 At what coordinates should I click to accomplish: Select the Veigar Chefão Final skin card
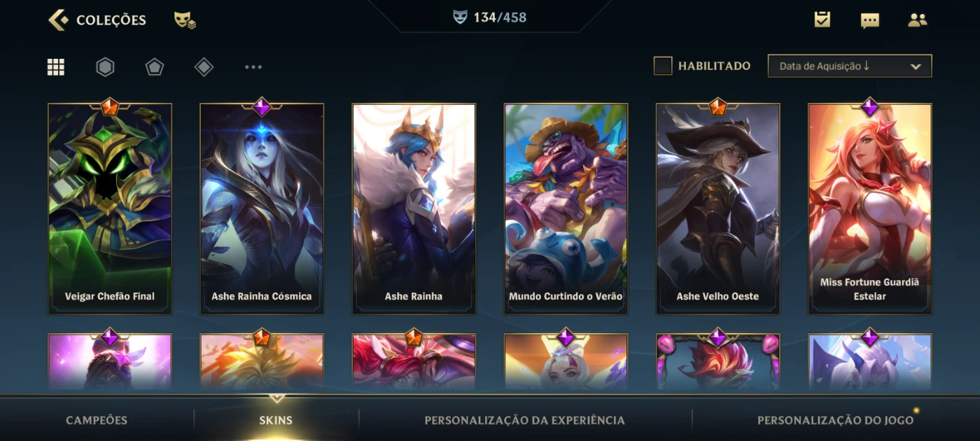pos(110,209)
